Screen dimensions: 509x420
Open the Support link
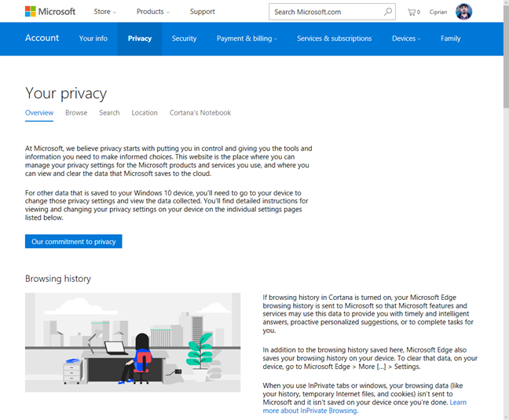coord(202,12)
